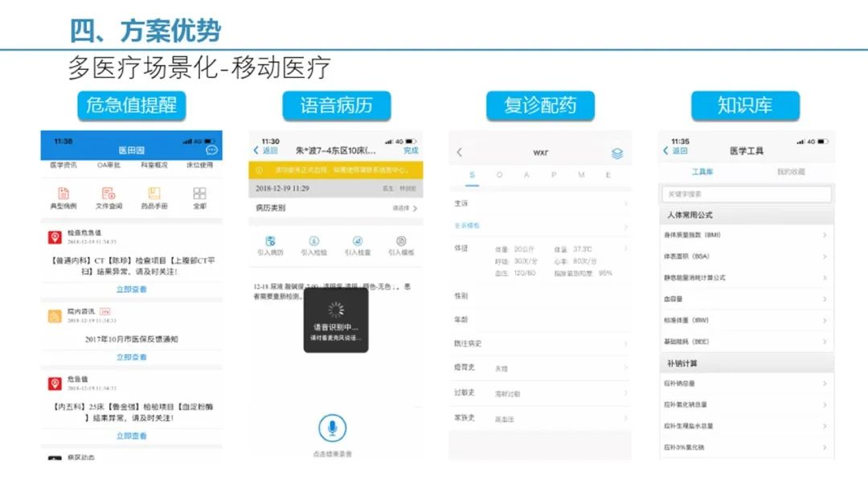Click the 知识库 blue header button
Screen dimensions: 868x489
coord(745,105)
